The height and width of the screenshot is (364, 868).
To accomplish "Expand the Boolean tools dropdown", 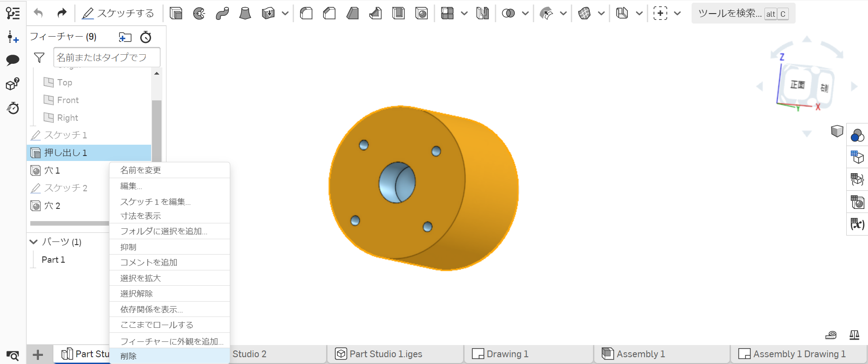I will (525, 14).
